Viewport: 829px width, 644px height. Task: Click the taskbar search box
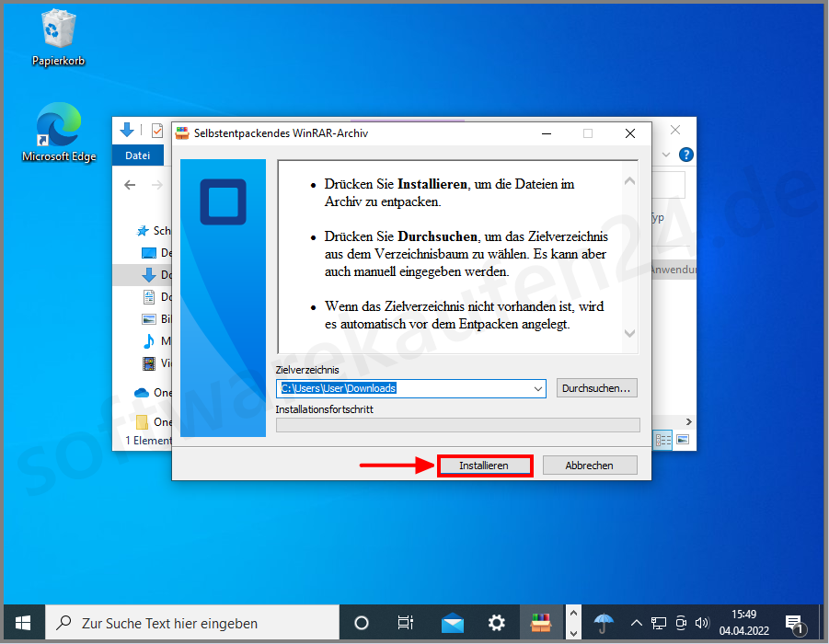tap(192, 624)
